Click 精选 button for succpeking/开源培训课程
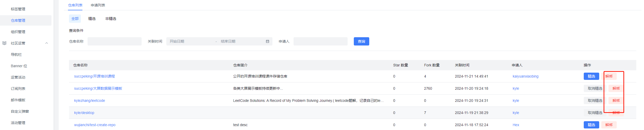 (591, 76)
